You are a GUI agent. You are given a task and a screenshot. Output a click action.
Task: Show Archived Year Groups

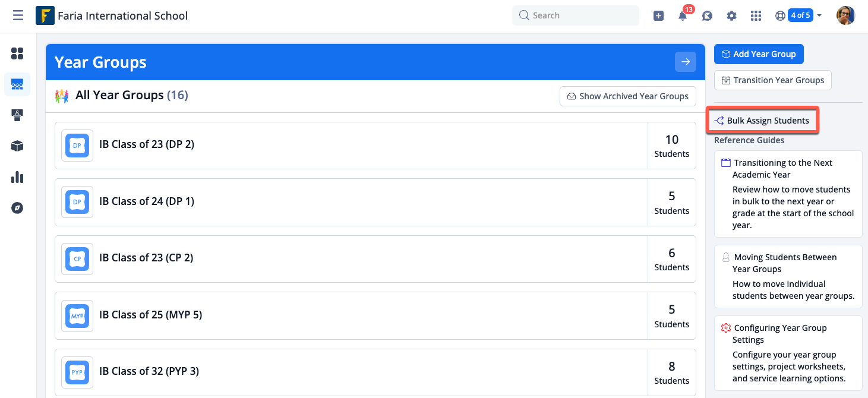pos(627,96)
